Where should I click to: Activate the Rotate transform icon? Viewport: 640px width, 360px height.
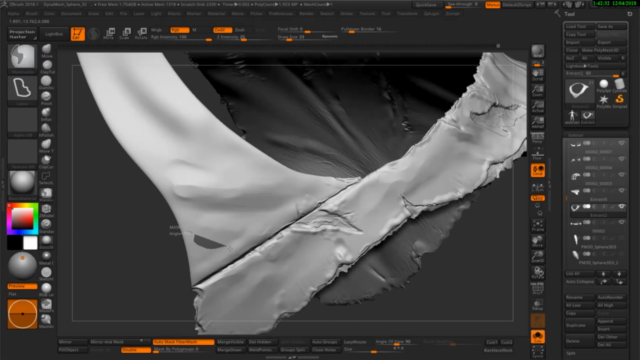pos(141,33)
